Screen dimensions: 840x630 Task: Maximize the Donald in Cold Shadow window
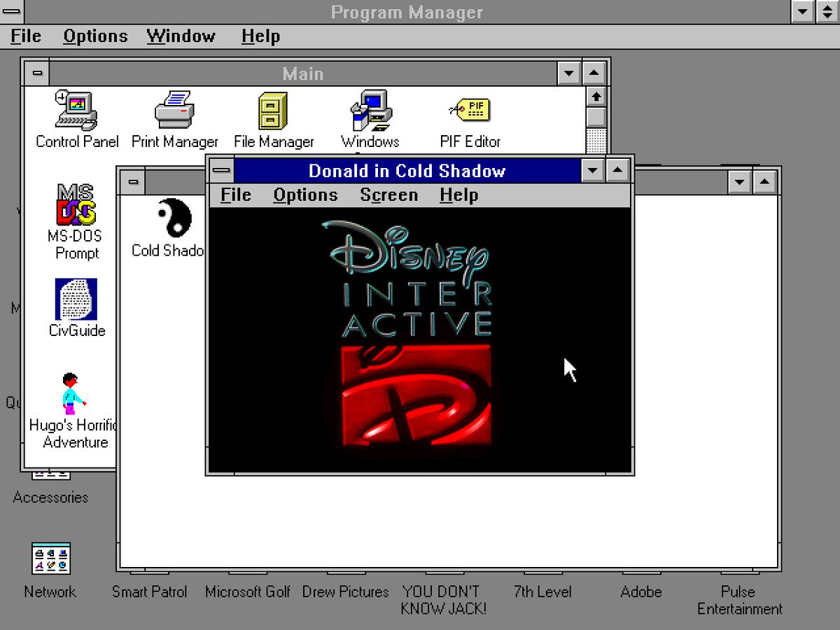[618, 170]
